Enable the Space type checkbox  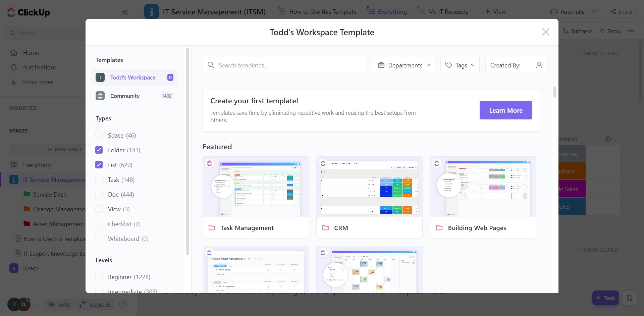coord(99,135)
